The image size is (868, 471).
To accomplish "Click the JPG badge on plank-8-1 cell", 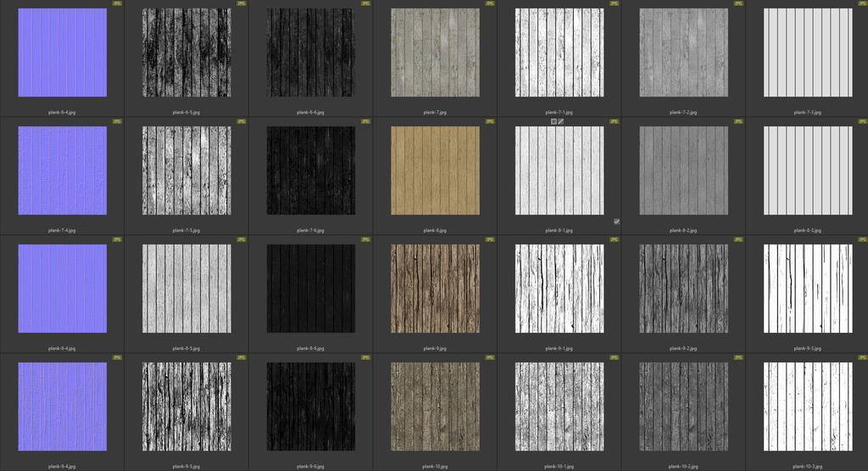I will pyautogui.click(x=615, y=122).
